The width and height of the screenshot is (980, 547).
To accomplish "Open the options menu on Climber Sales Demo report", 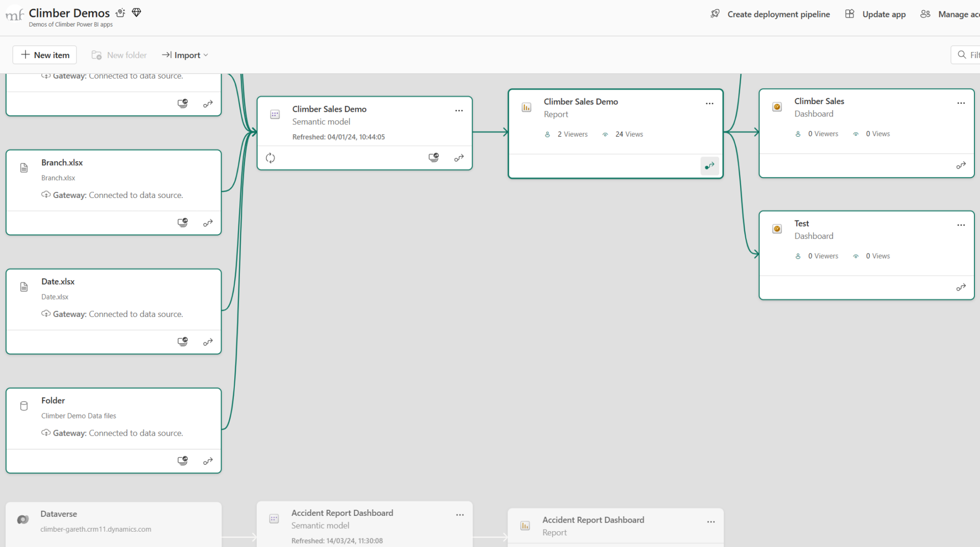I will (710, 103).
